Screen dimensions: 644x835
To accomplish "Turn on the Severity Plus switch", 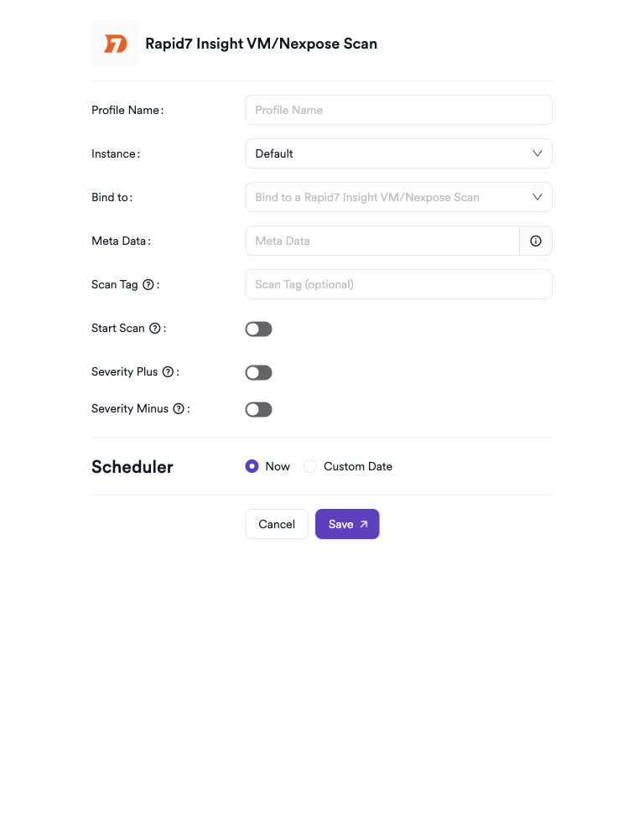I will coord(258,372).
